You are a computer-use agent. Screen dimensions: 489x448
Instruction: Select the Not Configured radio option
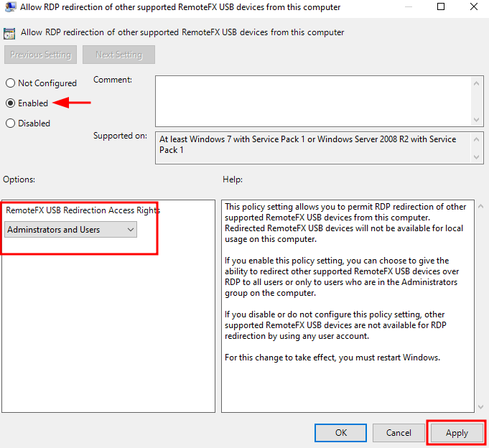click(x=11, y=83)
